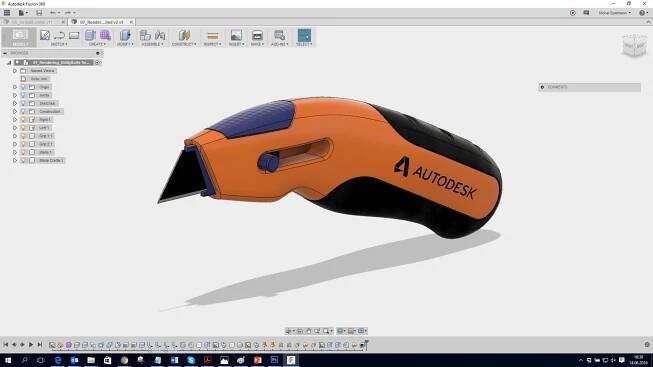Click the ViewCube in the corner
This screenshot has height=367, width=653.
coord(634,46)
